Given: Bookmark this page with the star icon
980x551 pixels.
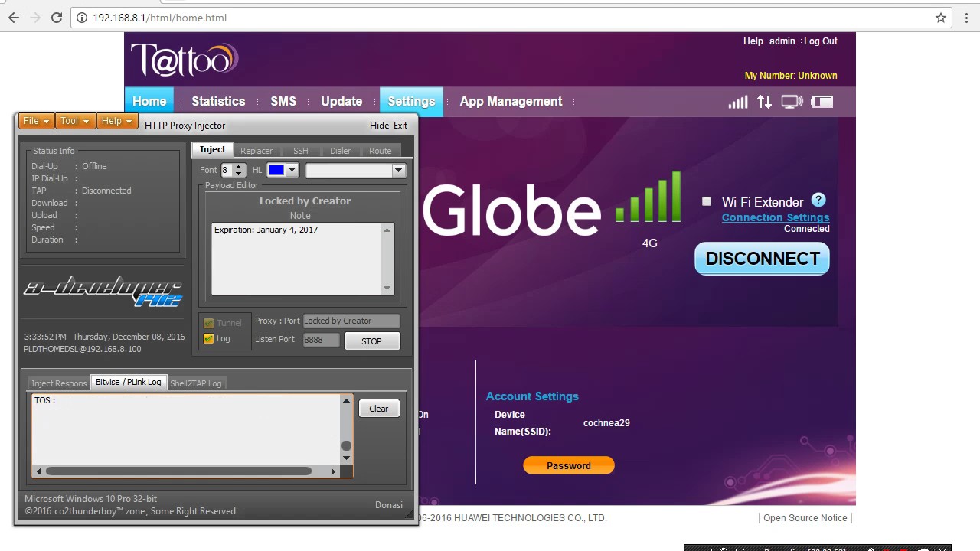Looking at the screenshot, I should tap(941, 18).
